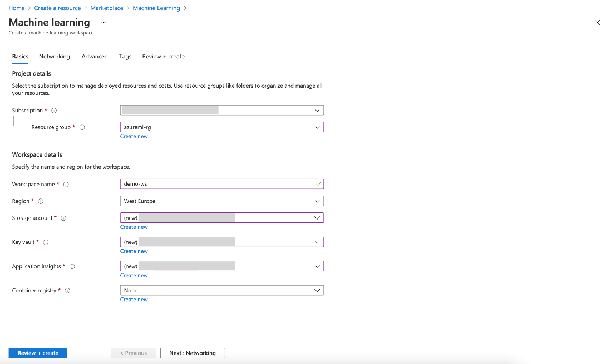Switch to the Basics tab
Viewport: 612px width, 364px height.
click(x=20, y=57)
